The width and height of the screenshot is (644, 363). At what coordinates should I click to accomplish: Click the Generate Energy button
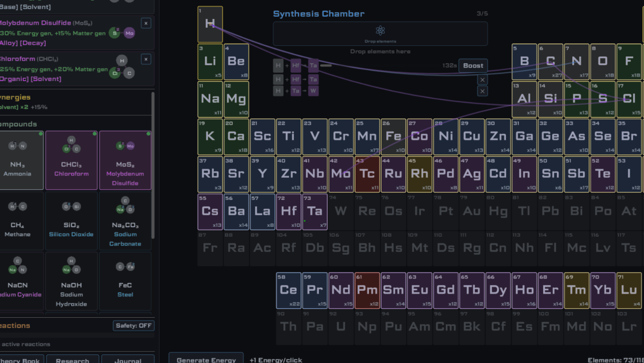pos(206,359)
